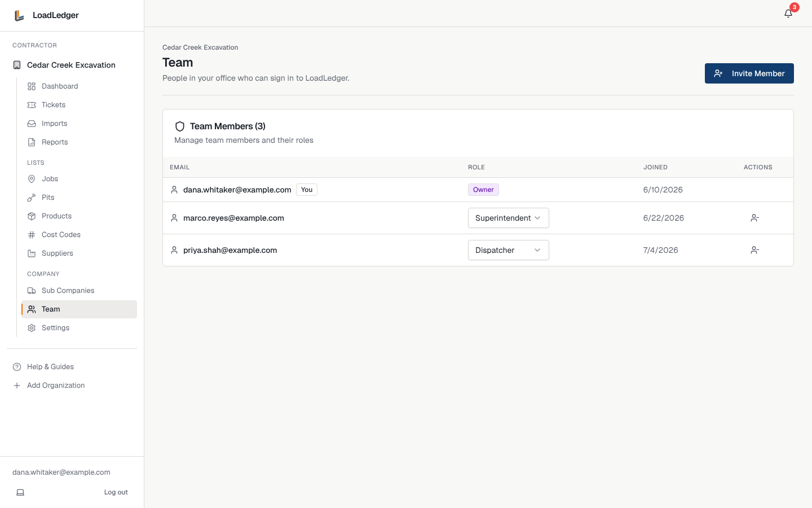Screen dimensions: 812x508
Task: Click the ROLE column header
Action: (x=476, y=167)
